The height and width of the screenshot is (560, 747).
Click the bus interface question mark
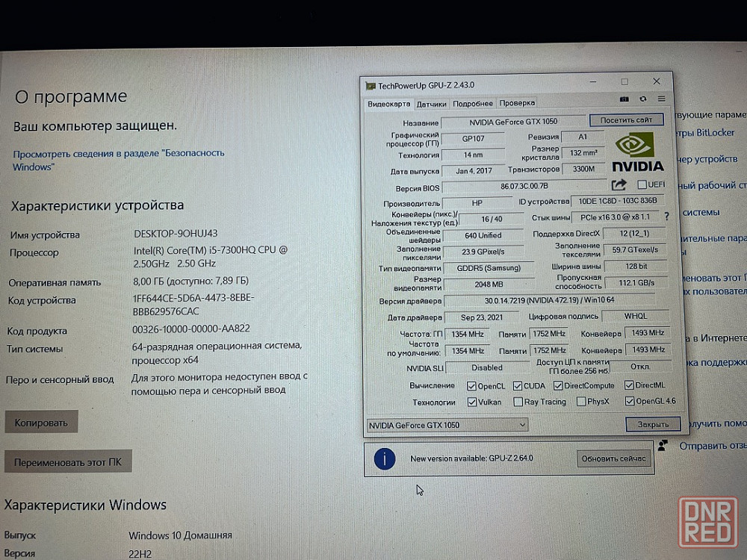(666, 217)
